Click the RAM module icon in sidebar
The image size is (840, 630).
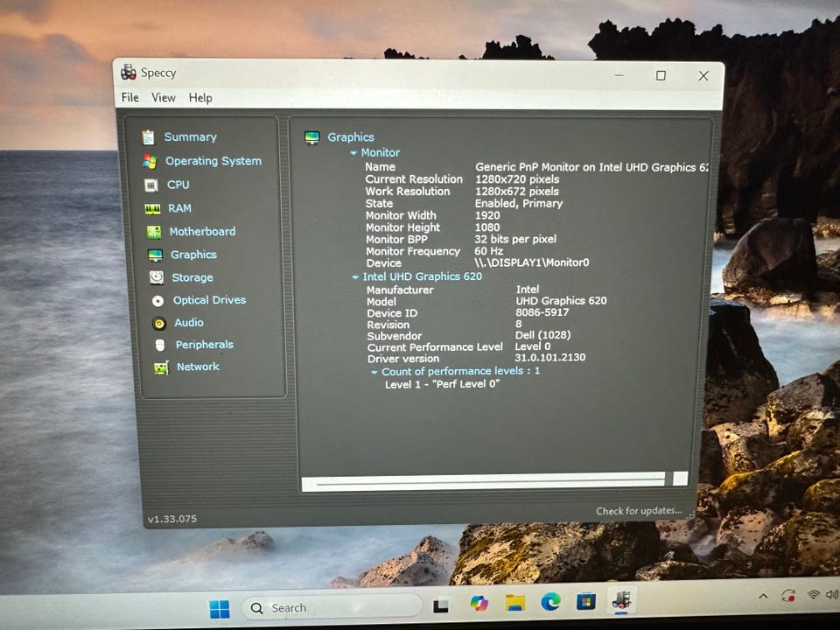(x=152, y=209)
